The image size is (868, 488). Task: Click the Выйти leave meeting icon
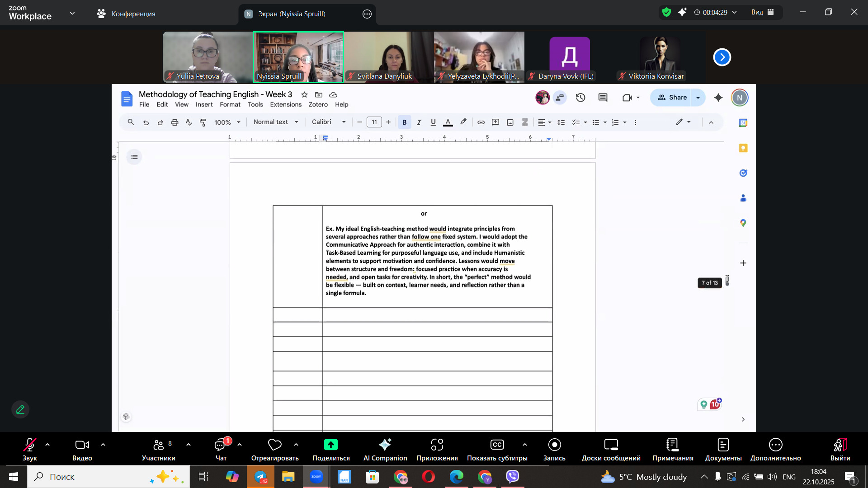click(840, 445)
